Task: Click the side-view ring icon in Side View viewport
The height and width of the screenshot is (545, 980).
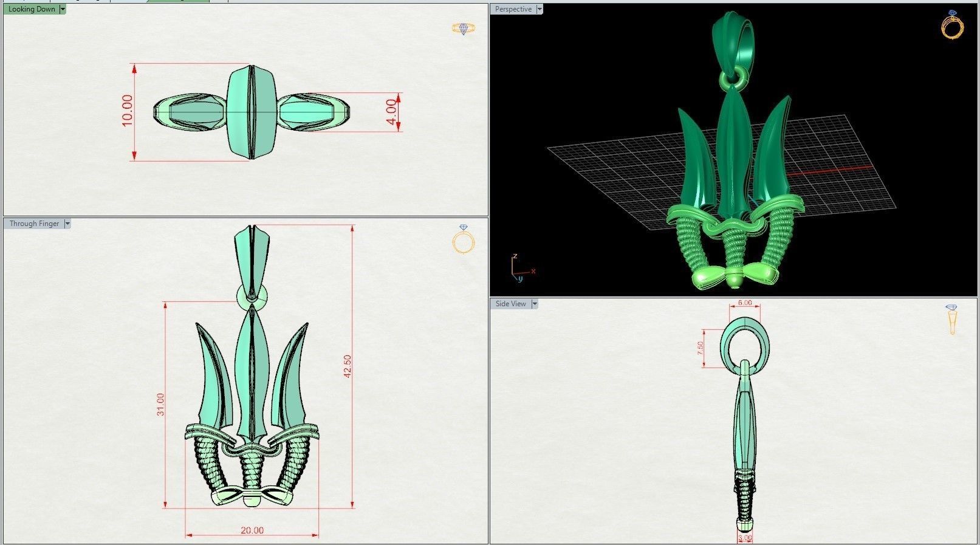Action: (951, 320)
